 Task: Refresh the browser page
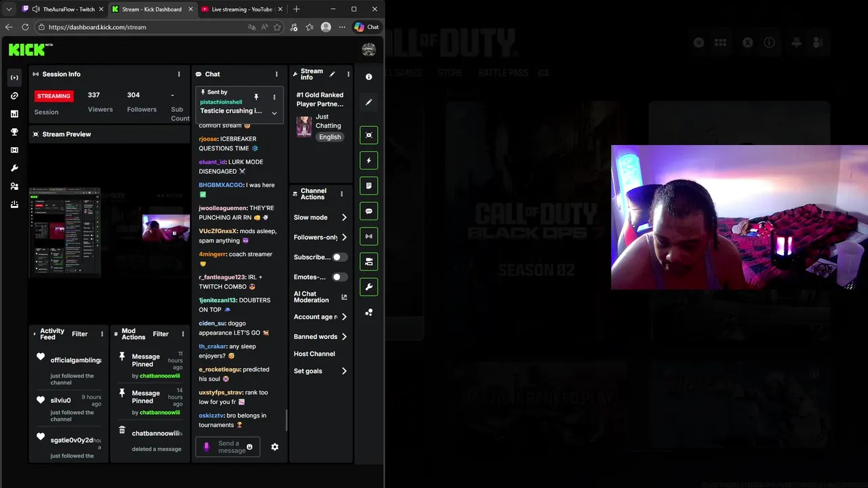click(25, 27)
